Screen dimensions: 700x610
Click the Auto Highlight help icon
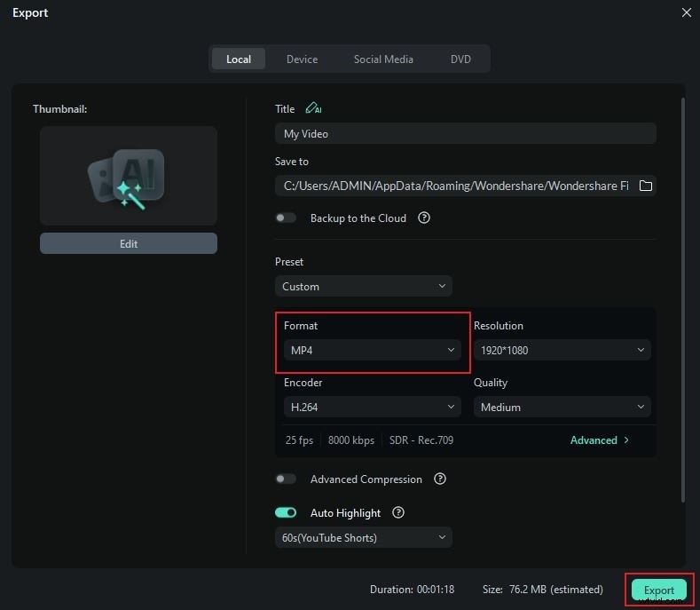(398, 512)
